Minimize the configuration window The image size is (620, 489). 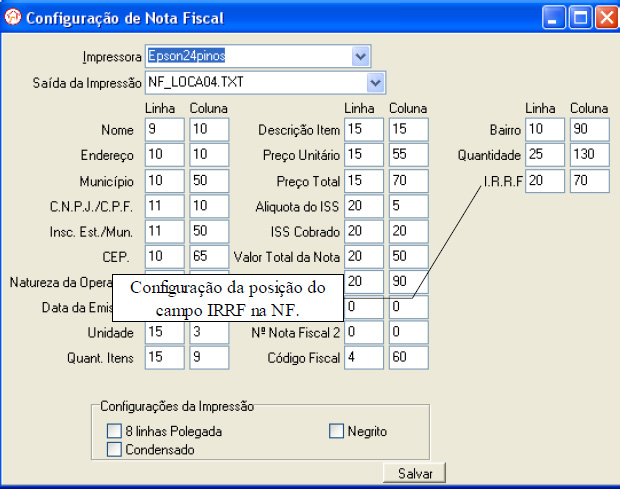[x=558, y=17]
